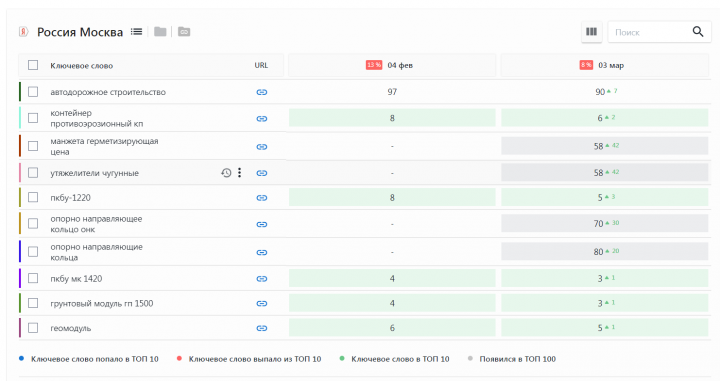Select checkbox for пкбу мк 1420
This screenshot has width=720, height=381.
pyautogui.click(x=33, y=278)
